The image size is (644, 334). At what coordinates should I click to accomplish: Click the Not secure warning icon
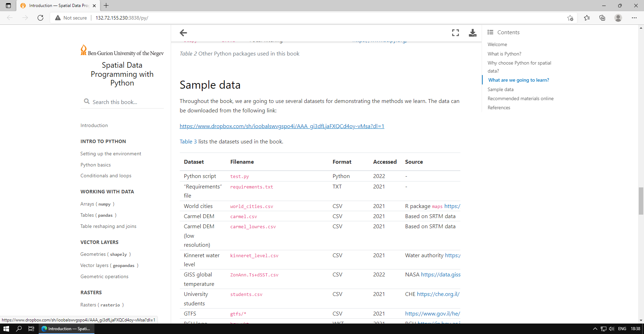coord(58,18)
